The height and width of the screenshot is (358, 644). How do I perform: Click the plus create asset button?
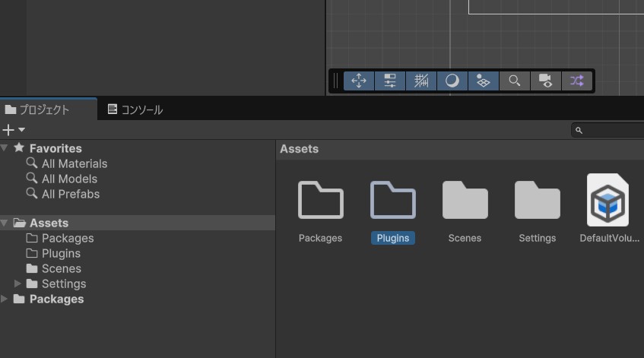pos(8,130)
